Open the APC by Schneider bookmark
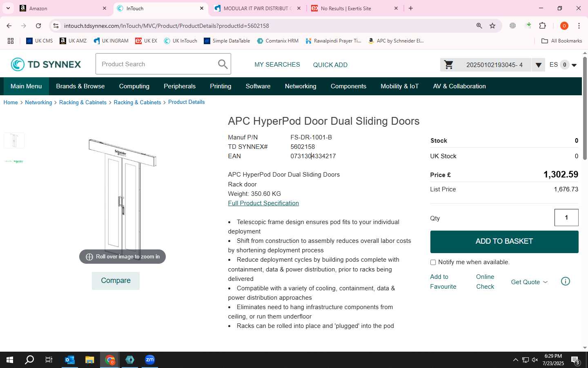This screenshot has height=368, width=588. pos(396,41)
